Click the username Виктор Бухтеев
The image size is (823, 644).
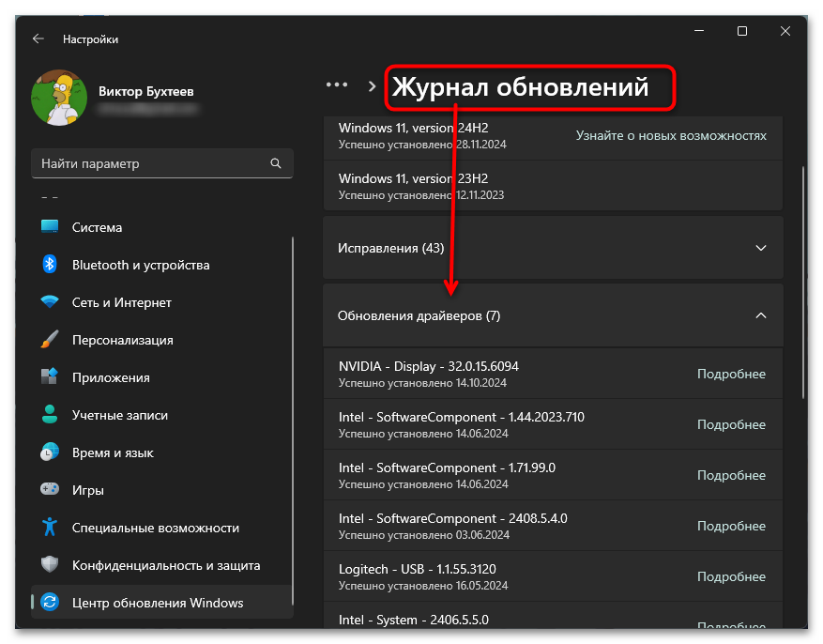[145, 91]
